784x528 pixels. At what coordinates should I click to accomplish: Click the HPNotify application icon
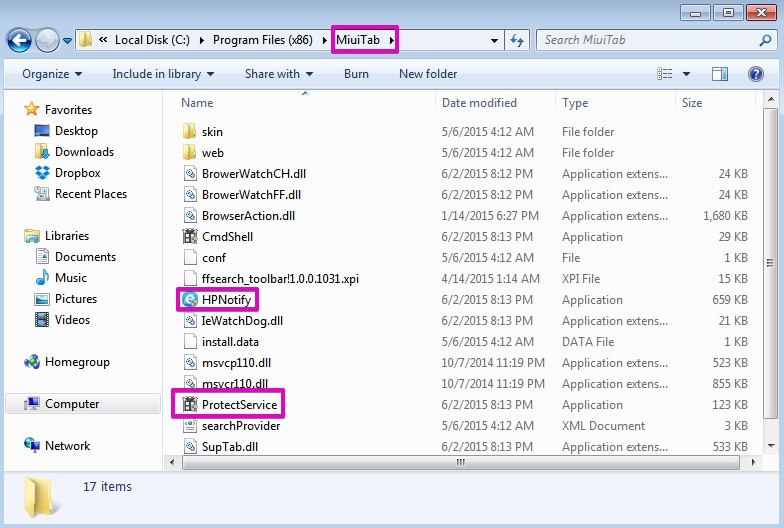tap(190, 300)
